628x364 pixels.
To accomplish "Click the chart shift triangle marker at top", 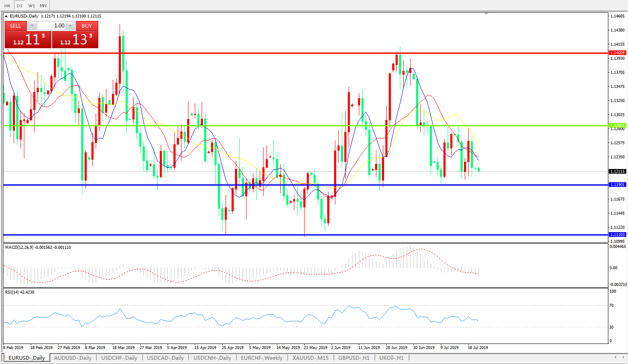I will [x=486, y=14].
